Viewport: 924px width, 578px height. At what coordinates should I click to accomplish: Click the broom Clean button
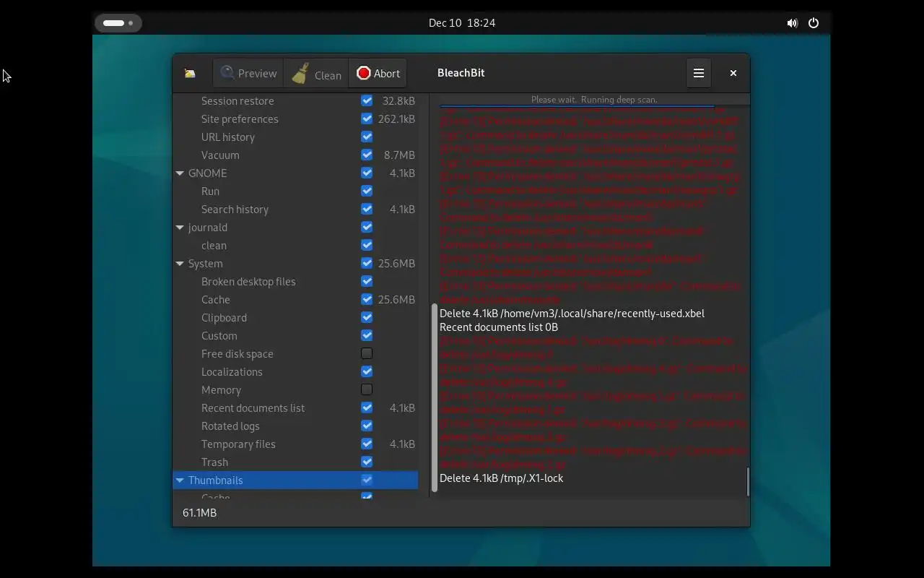[316, 73]
